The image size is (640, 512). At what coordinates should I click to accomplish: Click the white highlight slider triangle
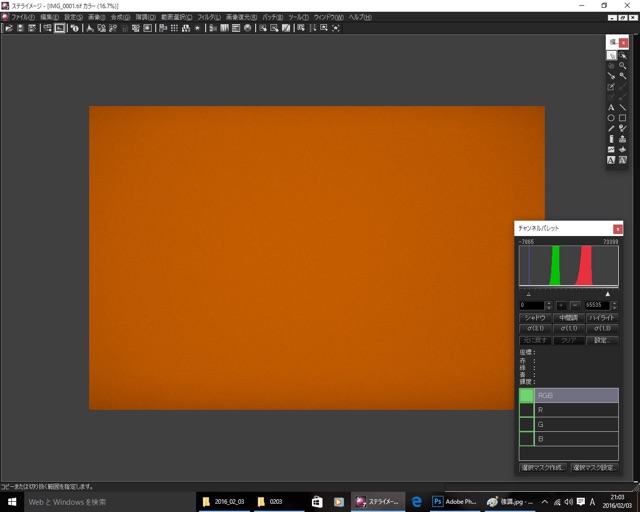pyautogui.click(x=609, y=294)
